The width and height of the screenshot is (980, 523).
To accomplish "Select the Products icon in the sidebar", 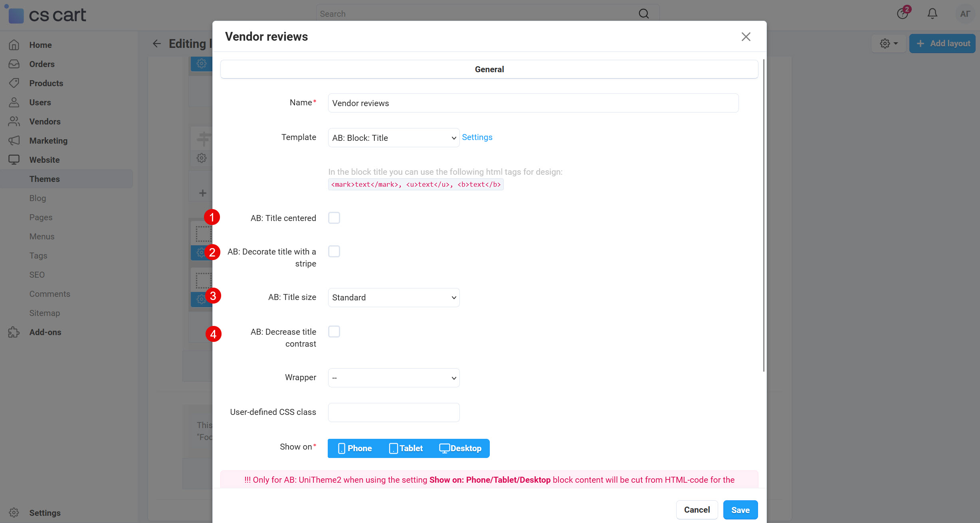I will pyautogui.click(x=14, y=83).
